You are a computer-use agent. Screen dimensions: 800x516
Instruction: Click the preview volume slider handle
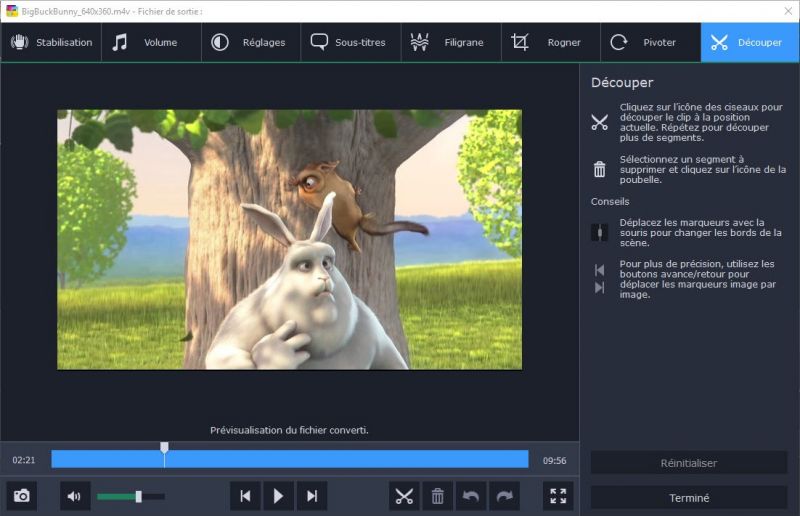138,496
